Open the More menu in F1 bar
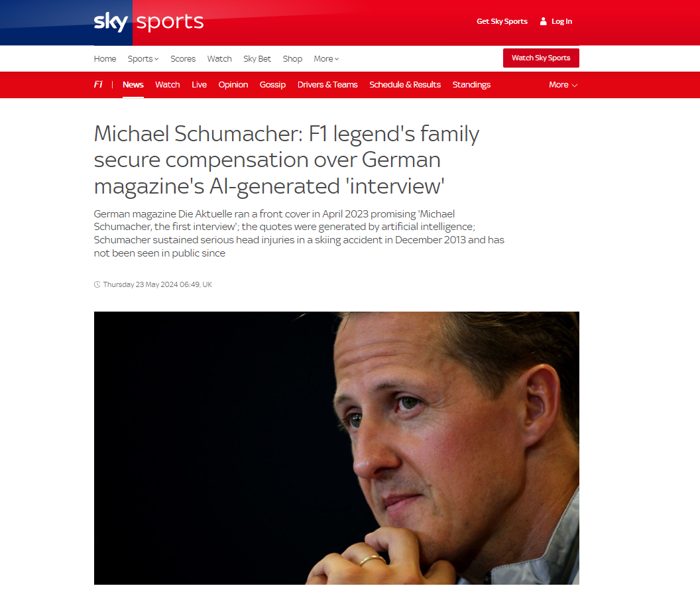The height and width of the screenshot is (596, 700). tap(563, 85)
